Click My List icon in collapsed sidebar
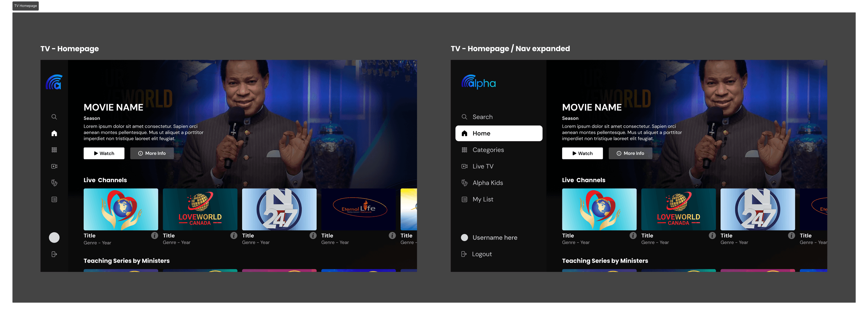 54,199
